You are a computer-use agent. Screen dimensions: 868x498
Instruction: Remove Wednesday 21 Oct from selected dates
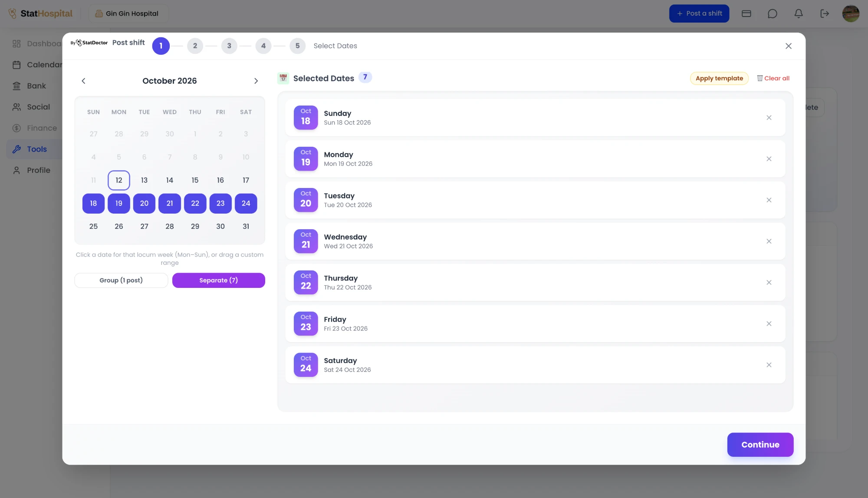(x=769, y=241)
